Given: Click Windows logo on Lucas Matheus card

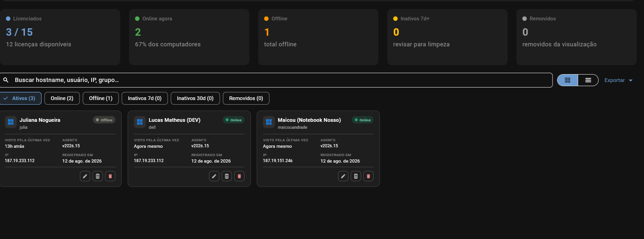Looking at the screenshot, I should pyautogui.click(x=140, y=122).
